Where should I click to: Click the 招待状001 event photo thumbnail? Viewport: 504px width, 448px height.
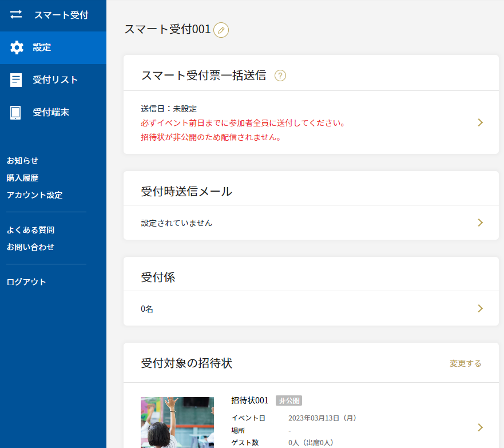[177, 422]
